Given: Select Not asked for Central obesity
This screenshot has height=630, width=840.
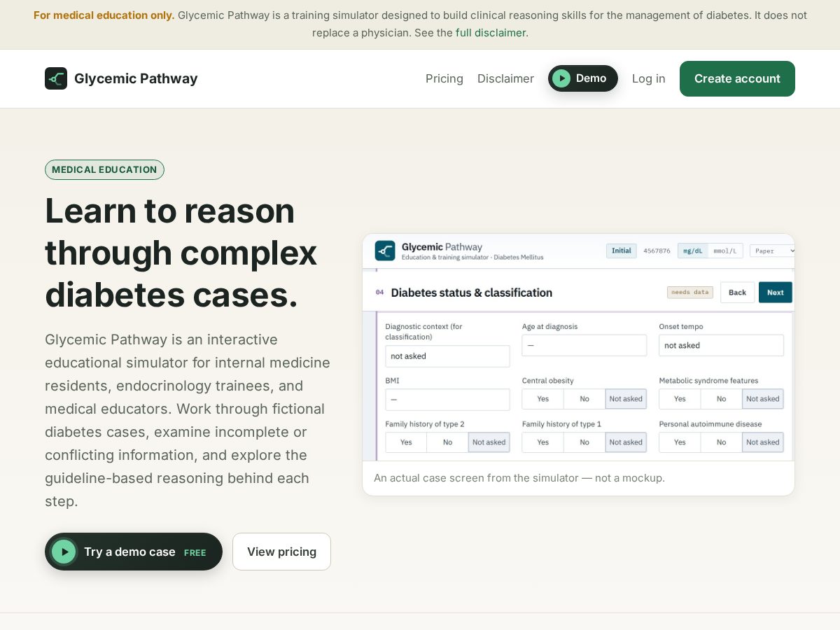Looking at the screenshot, I should (x=626, y=399).
